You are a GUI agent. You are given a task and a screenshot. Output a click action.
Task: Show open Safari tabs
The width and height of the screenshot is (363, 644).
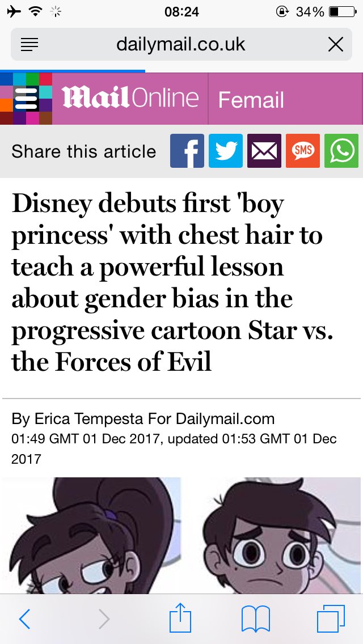pos(331,619)
